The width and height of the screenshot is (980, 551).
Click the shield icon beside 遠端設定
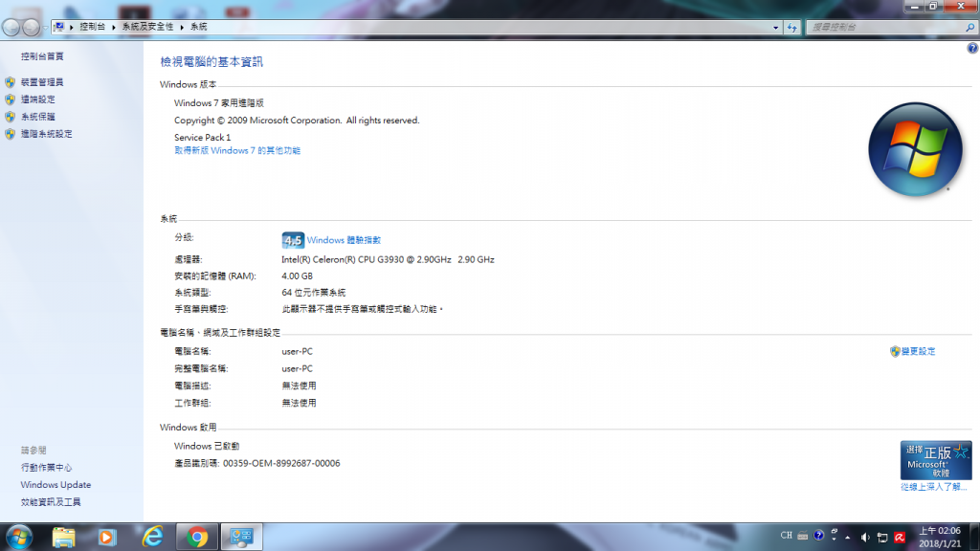[x=10, y=99]
